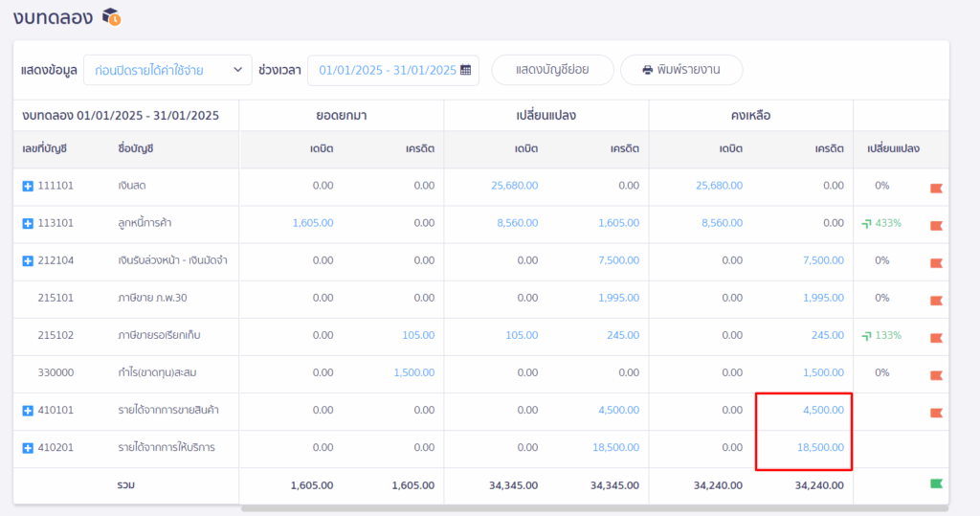Click the orange flag in row 410101

pyautogui.click(x=936, y=413)
